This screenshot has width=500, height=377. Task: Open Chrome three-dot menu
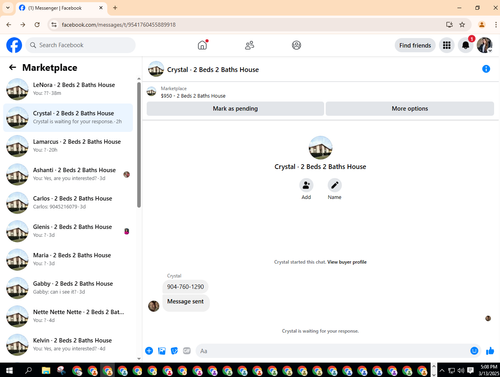[496, 25]
